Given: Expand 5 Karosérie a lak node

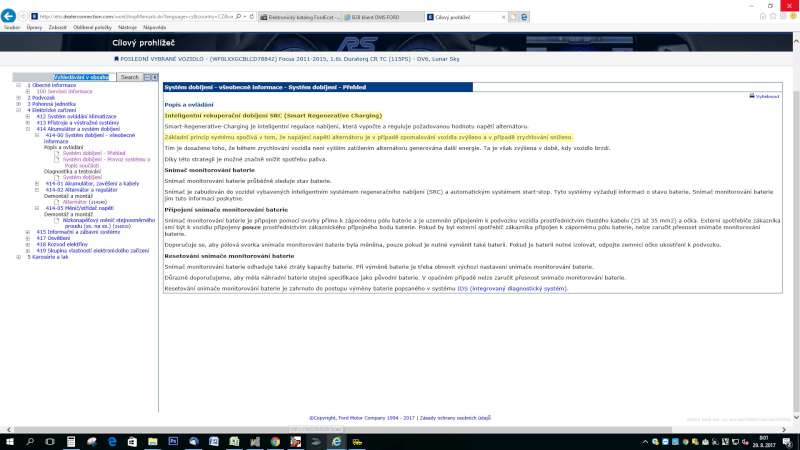Looking at the screenshot, I should [x=17, y=258].
